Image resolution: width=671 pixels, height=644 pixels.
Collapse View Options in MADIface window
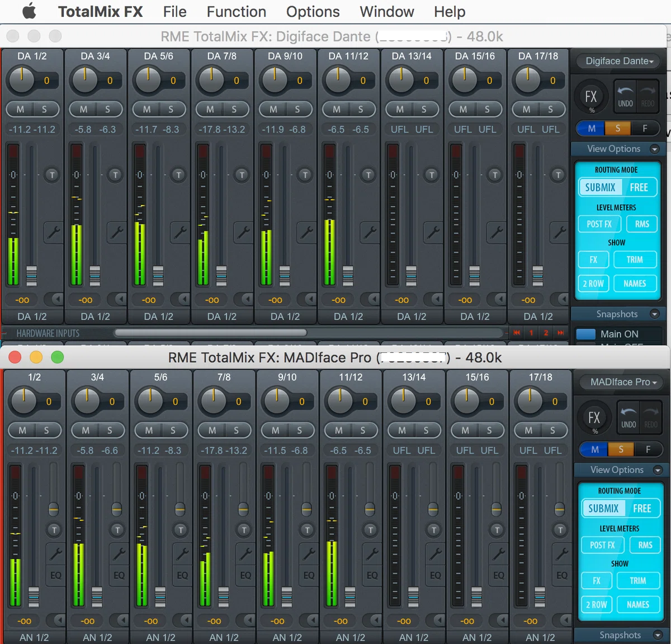click(x=658, y=470)
